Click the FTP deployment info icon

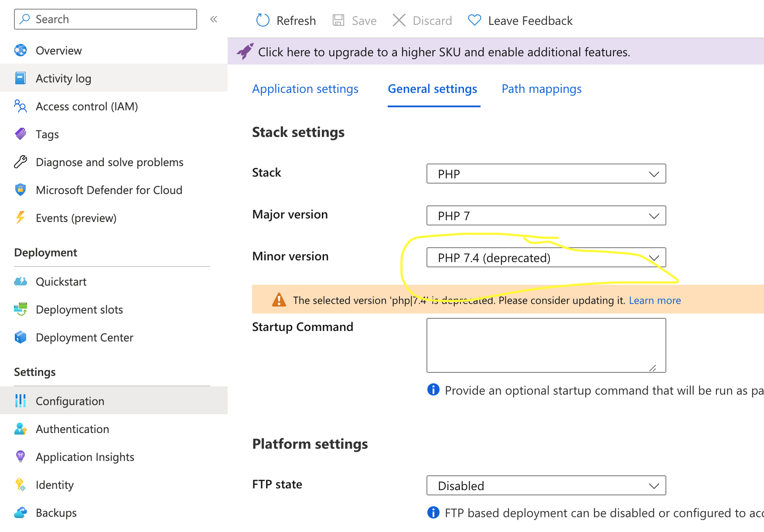(433, 512)
